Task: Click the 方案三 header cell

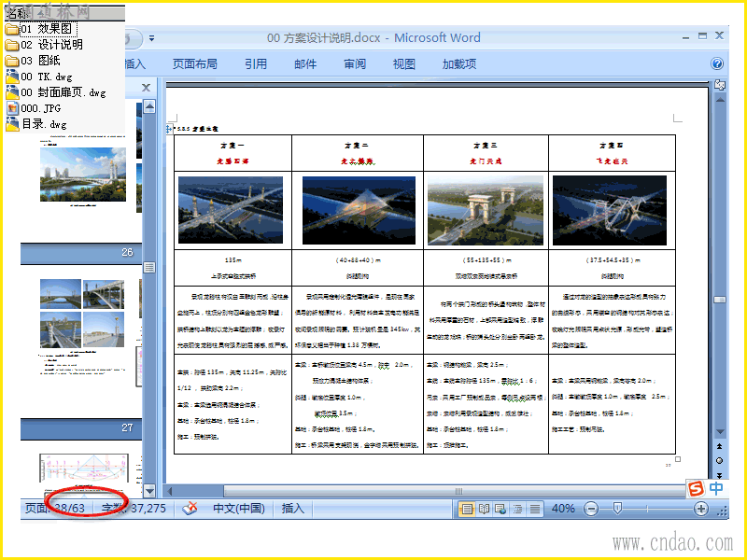Action: (486, 153)
